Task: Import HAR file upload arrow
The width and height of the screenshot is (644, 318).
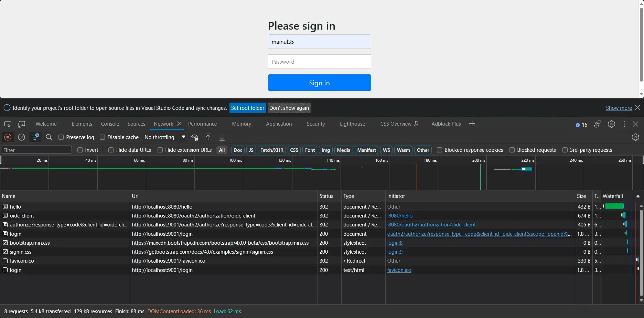Action: (208, 137)
